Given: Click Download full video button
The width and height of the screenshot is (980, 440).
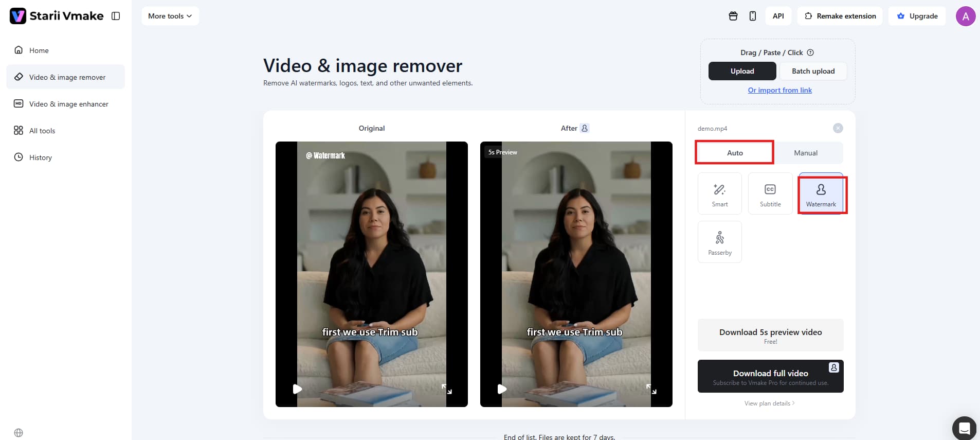Looking at the screenshot, I should click(x=770, y=376).
